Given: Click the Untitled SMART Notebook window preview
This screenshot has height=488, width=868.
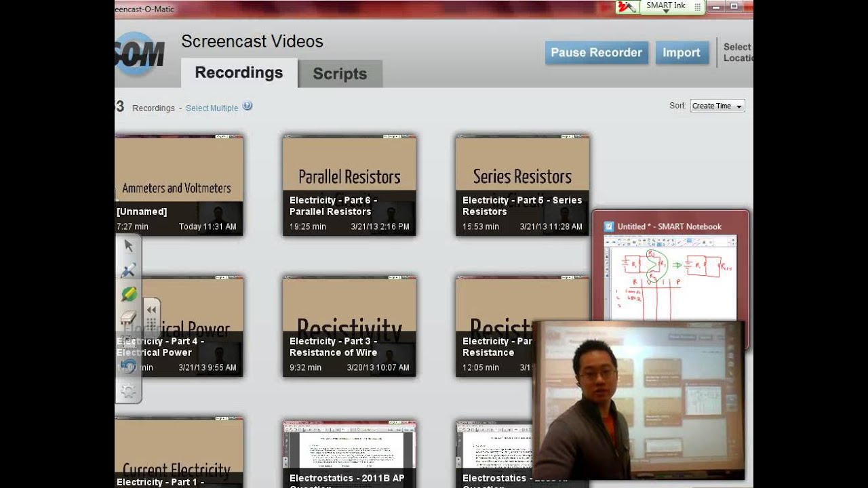Looking at the screenshot, I should coord(671,278).
